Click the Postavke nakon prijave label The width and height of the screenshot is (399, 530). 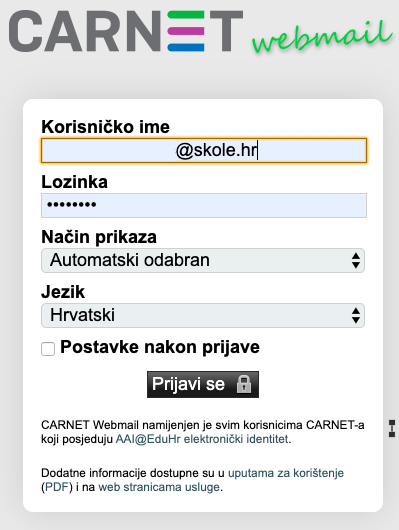(x=160, y=347)
